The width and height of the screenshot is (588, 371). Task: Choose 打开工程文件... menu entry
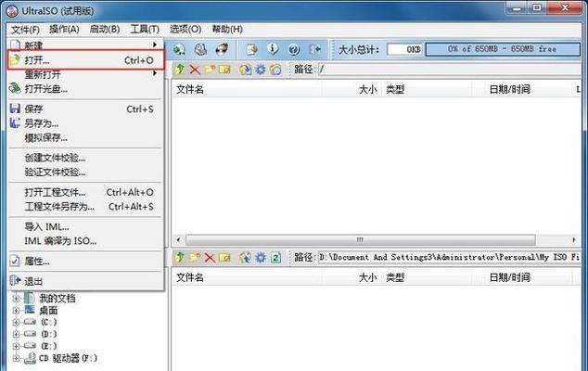click(85, 192)
